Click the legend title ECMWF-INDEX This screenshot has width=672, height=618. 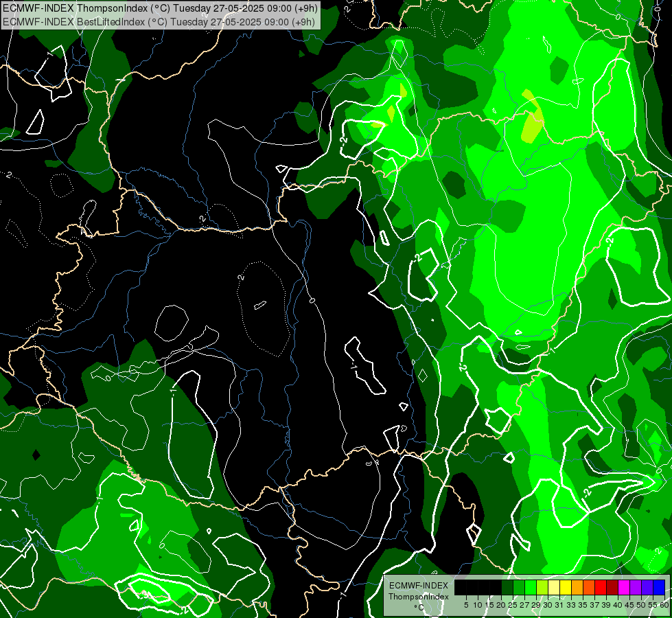coord(419,586)
